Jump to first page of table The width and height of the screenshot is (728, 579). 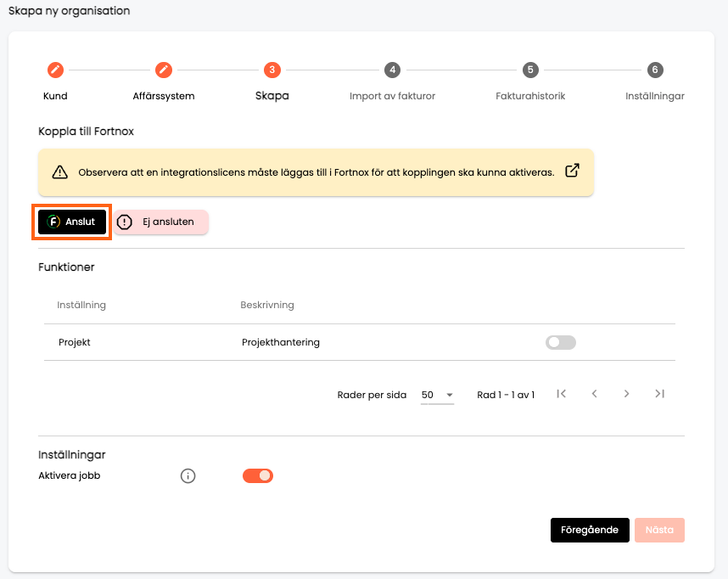click(x=562, y=394)
